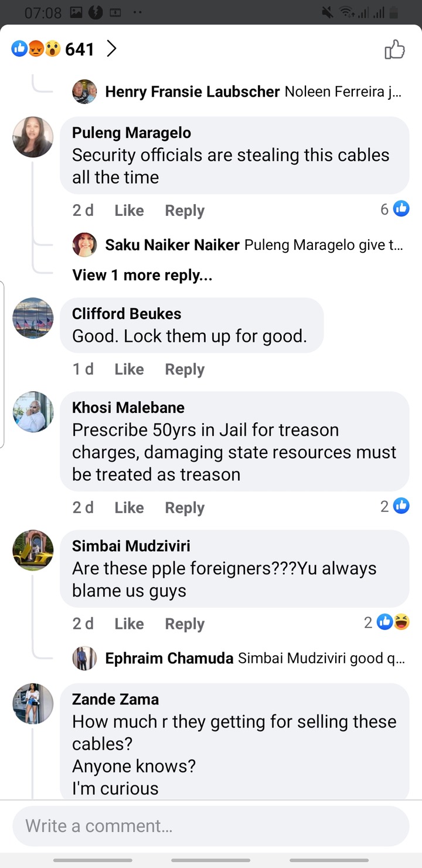This screenshot has height=868, width=422.
Task: Open Puleng Maragelo's profile picture
Action: (x=33, y=137)
